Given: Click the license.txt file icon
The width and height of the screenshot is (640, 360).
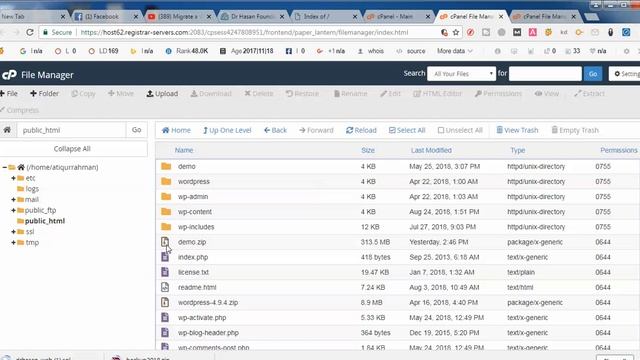Looking at the screenshot, I should (x=165, y=272).
